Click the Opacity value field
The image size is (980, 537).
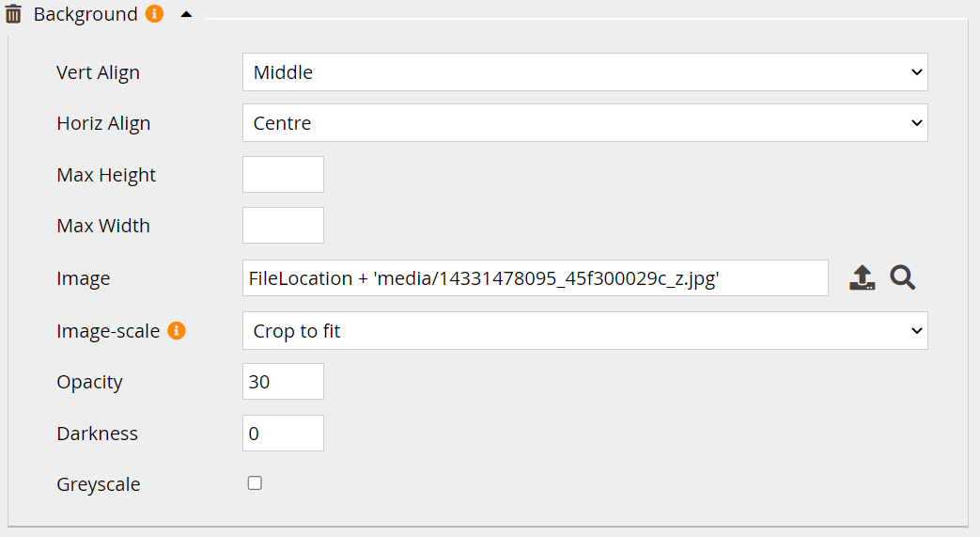click(x=283, y=382)
